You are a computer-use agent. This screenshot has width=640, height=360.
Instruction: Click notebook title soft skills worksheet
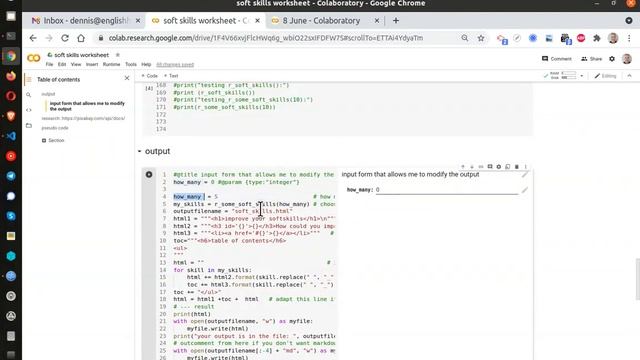click(x=81, y=55)
